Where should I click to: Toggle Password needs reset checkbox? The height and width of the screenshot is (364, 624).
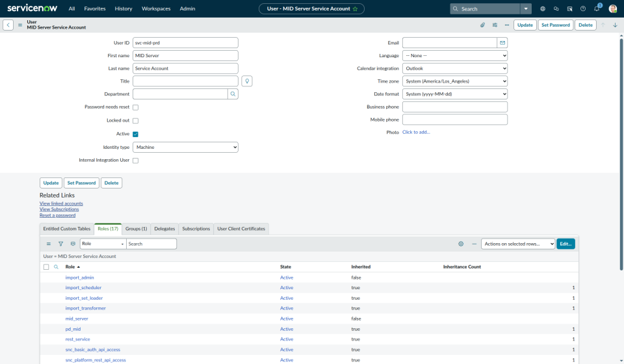135,107
